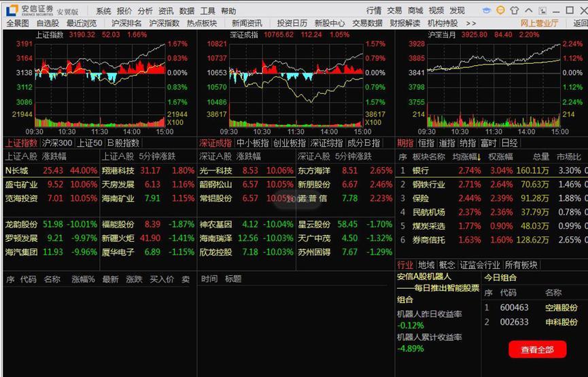Open the 分析 menu
This screenshot has height=377, width=588.
tap(145, 11)
